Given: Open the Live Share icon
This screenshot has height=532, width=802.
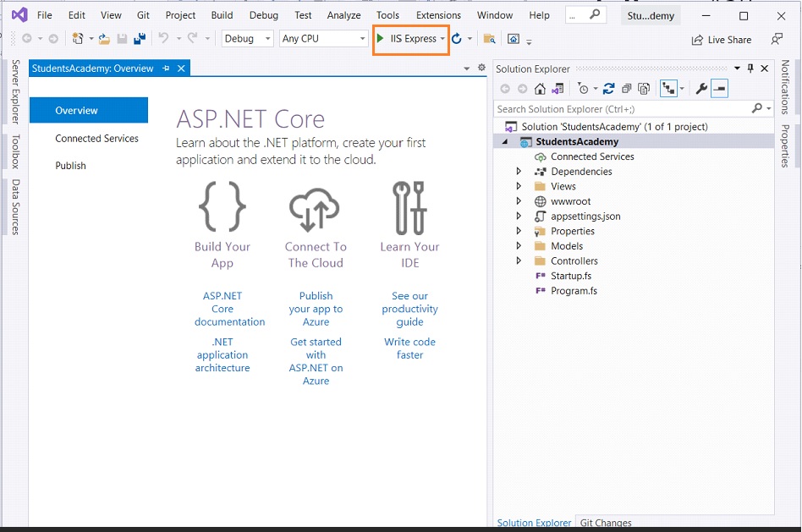Looking at the screenshot, I should click(697, 40).
